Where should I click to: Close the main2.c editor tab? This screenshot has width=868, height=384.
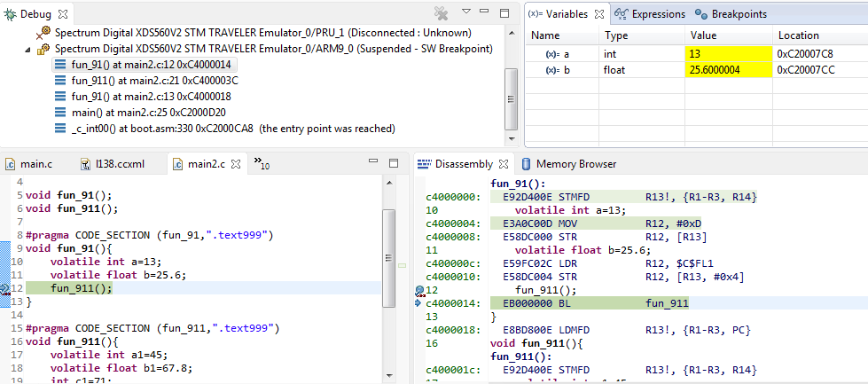[235, 163]
